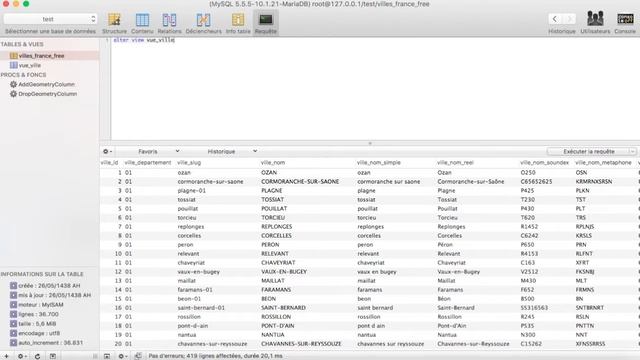Toggle the bottom bar pane view icon

click(107, 356)
